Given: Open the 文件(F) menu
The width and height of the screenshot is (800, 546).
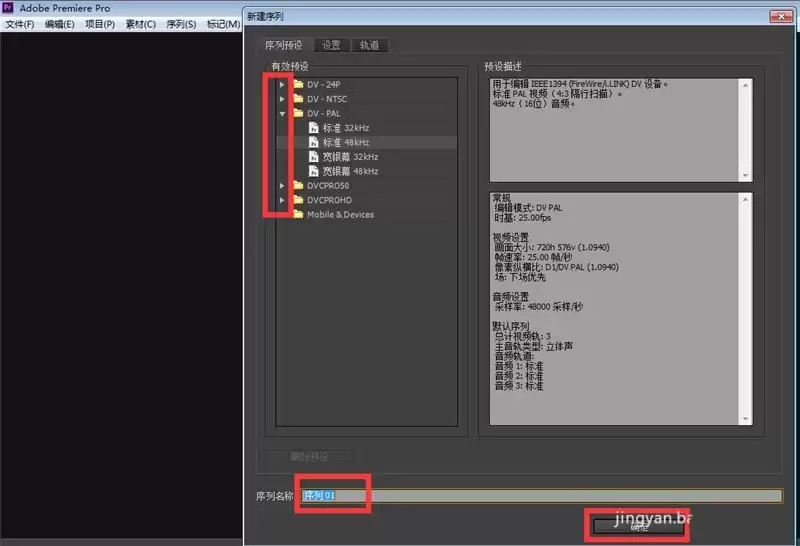Looking at the screenshot, I should (20, 24).
